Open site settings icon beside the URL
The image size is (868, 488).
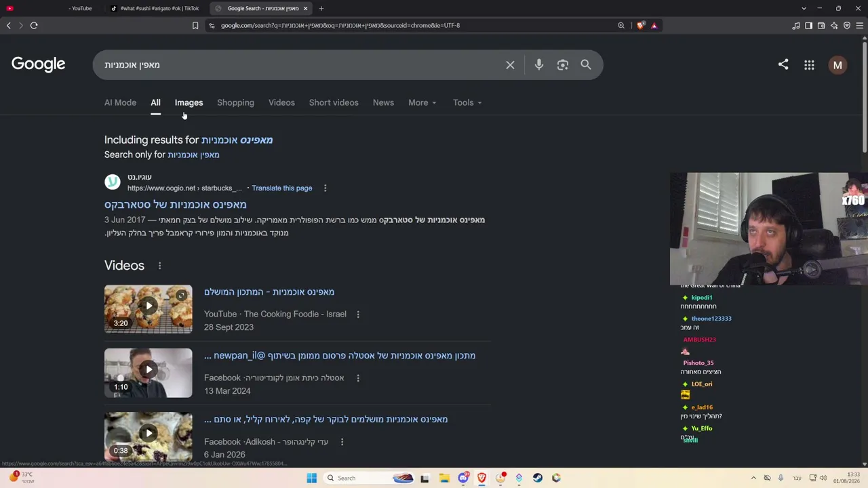point(212,26)
